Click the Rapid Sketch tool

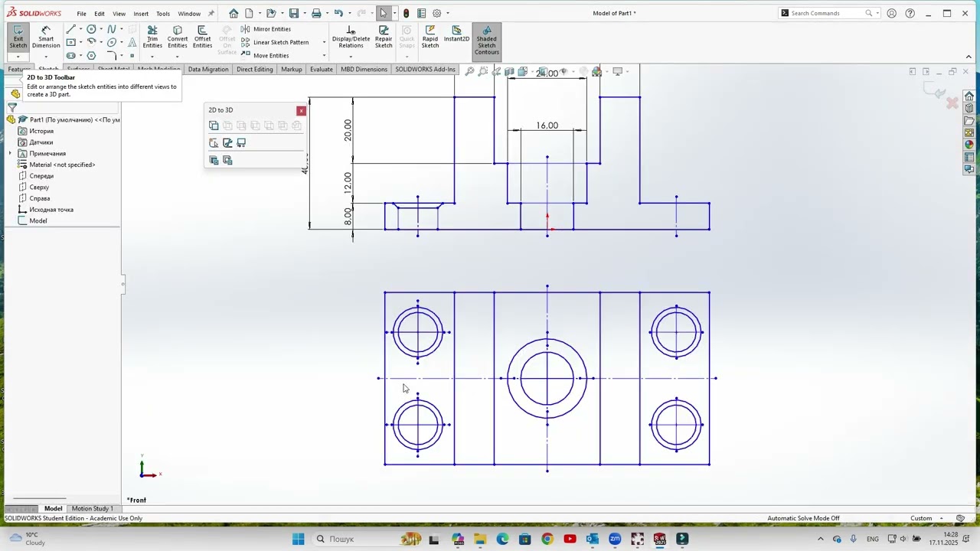click(430, 36)
